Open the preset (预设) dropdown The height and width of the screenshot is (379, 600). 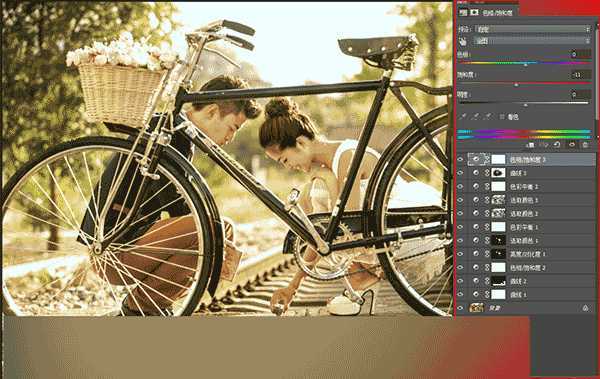click(533, 29)
